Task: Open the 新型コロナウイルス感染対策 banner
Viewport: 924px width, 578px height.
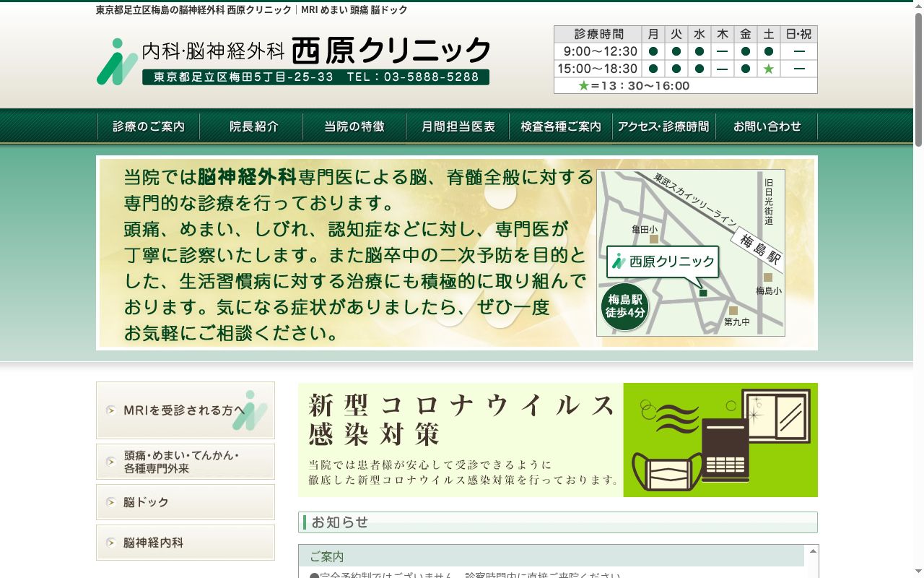Action: (558, 440)
